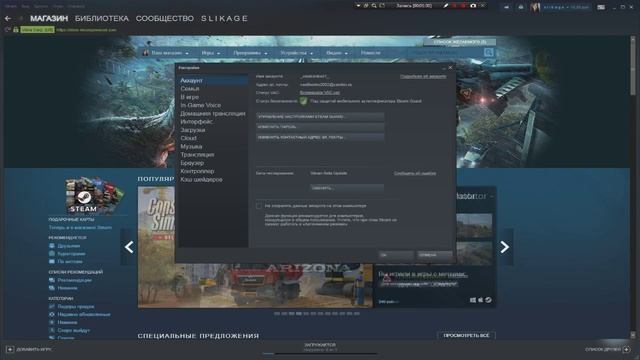This screenshot has width=640, height=360.
Task: Show next item in the featured carousel
Action: pos(504,247)
